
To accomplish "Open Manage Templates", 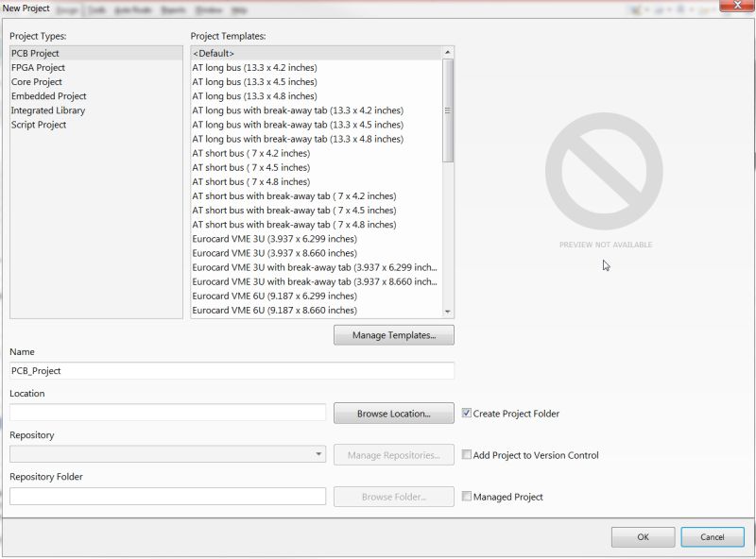I will [x=393, y=334].
